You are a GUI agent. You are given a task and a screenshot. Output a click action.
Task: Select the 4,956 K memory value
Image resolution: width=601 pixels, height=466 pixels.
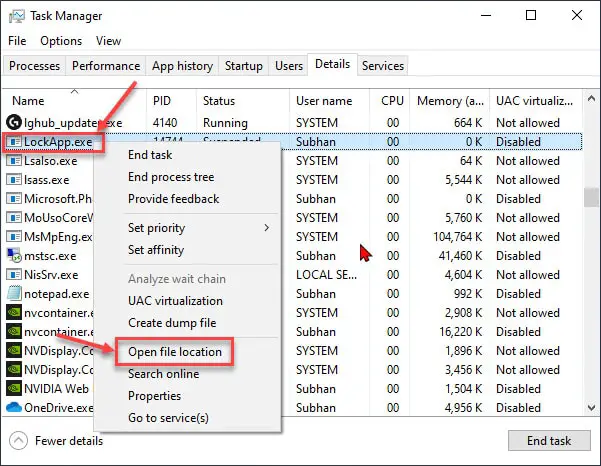tap(463, 407)
